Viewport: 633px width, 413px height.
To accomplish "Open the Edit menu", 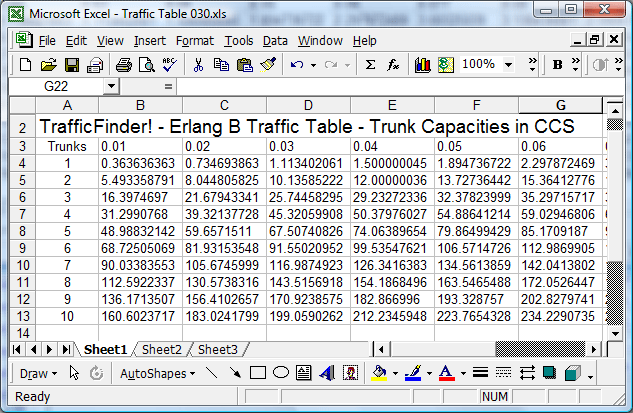I will [76, 41].
